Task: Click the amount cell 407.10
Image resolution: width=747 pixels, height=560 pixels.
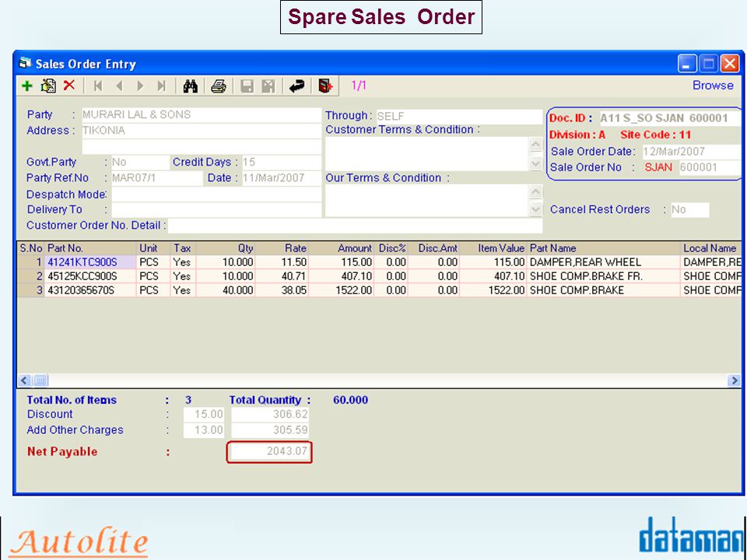Action: coord(341,276)
